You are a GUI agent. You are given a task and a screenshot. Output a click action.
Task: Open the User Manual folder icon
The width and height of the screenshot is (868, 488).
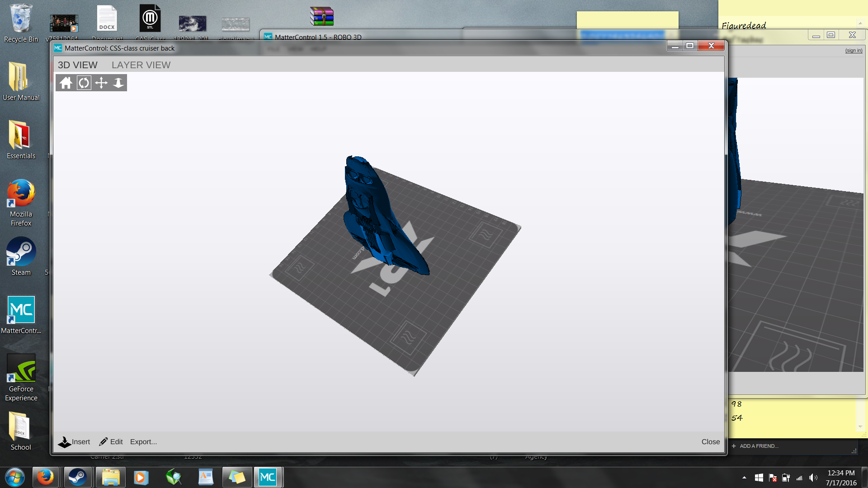click(x=21, y=81)
